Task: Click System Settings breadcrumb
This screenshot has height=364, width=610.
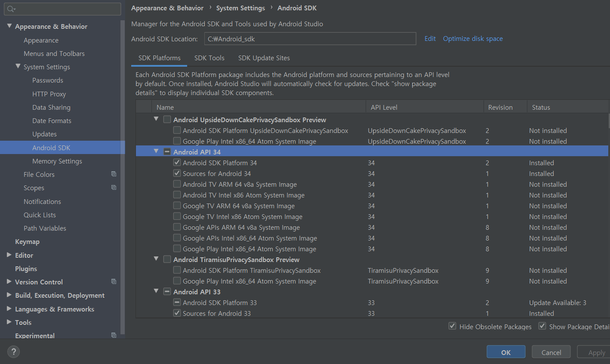Action: tap(240, 8)
